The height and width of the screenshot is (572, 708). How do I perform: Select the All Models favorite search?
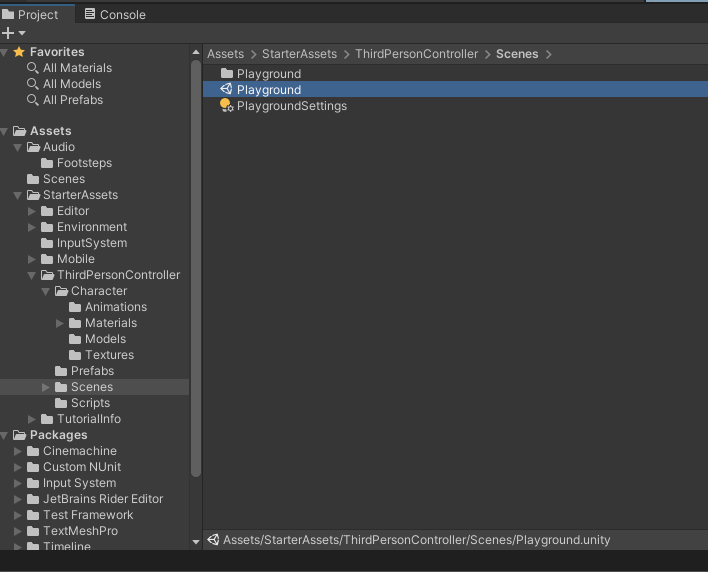point(72,84)
